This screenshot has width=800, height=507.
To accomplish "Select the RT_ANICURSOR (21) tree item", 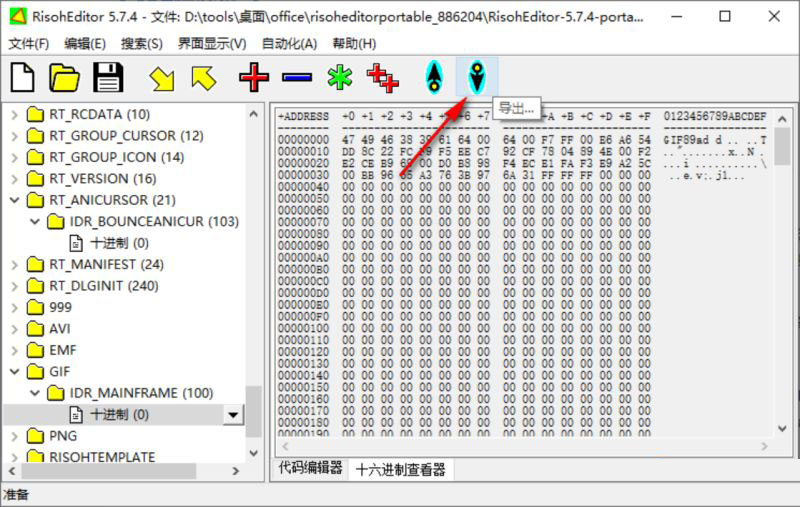I will click(112, 200).
